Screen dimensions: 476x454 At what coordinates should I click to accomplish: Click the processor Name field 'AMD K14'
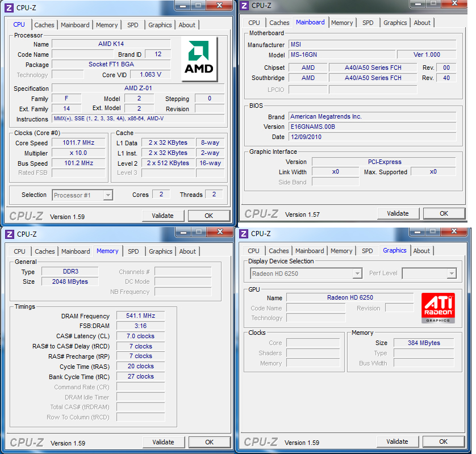click(x=111, y=44)
